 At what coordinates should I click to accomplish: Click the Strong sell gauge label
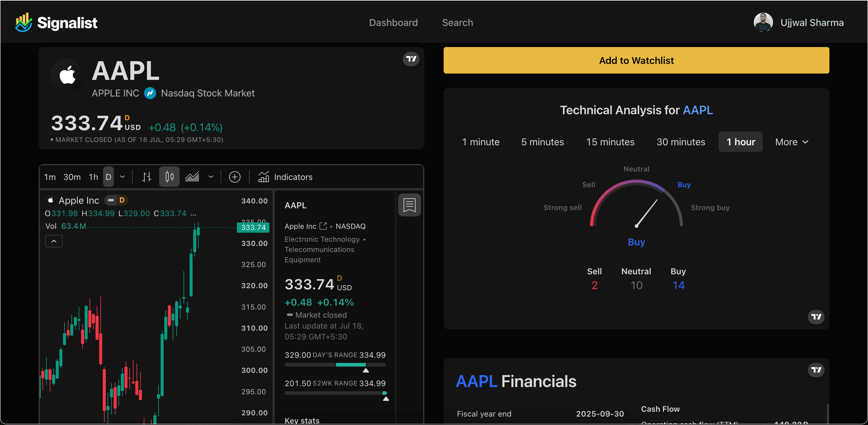pyautogui.click(x=562, y=208)
